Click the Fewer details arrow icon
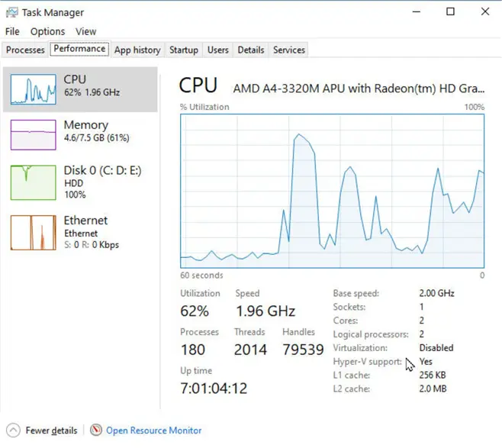 (13, 430)
